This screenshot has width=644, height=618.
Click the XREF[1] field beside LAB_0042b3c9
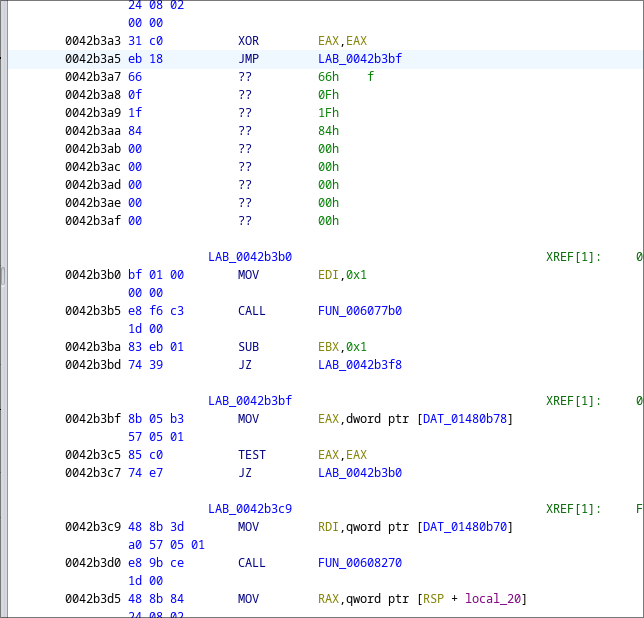pos(573,509)
